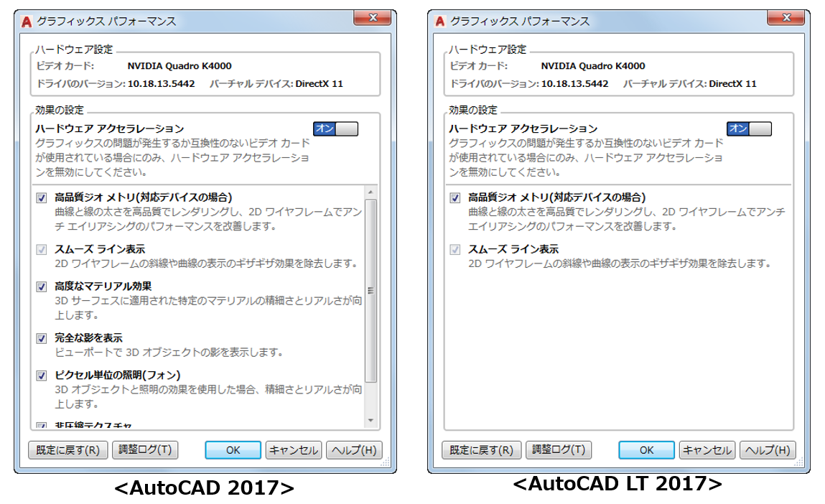Screen dimensions: 825x504
Task: Uncheck 高品質ジオメトリ in the AutoCAD 2017 dialog
Action: (42, 198)
